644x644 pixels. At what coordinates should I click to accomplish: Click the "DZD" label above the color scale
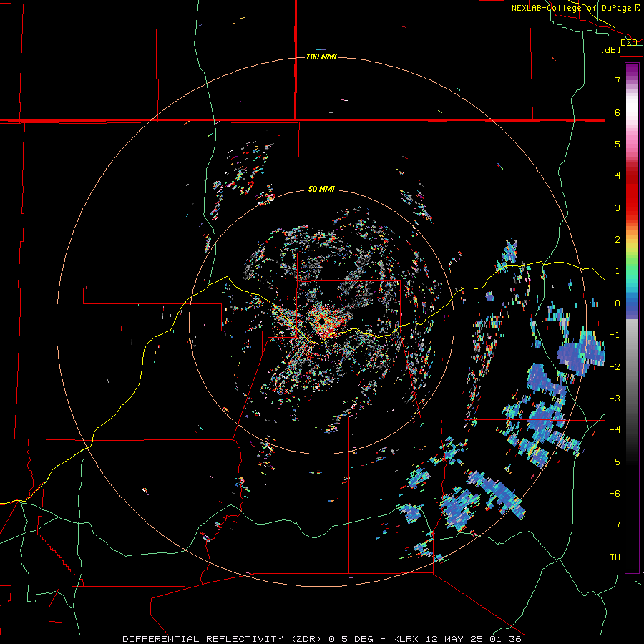628,42
